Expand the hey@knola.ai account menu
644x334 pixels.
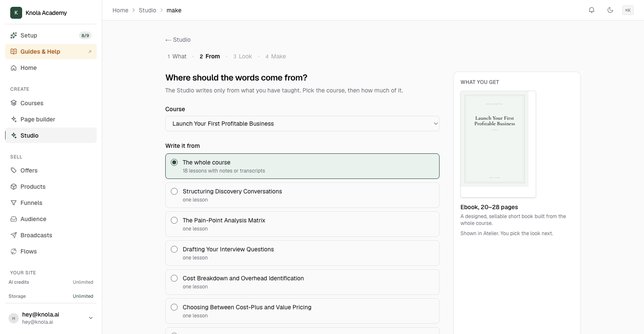tap(51, 318)
